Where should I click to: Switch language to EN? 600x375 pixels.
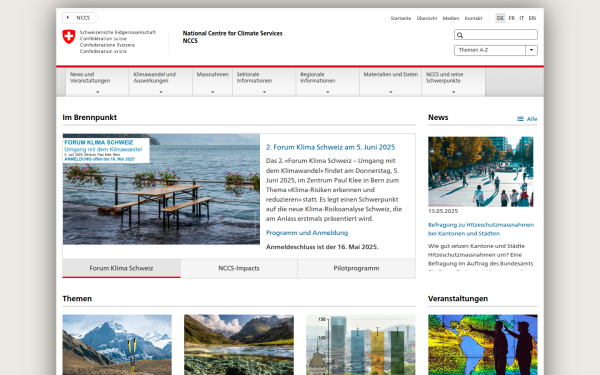pos(532,18)
